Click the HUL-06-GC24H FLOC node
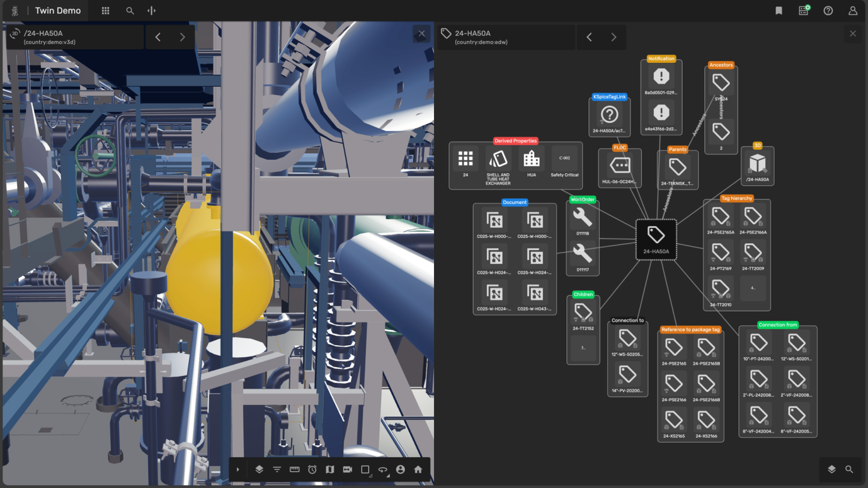This screenshot has width=868, height=488. click(619, 168)
